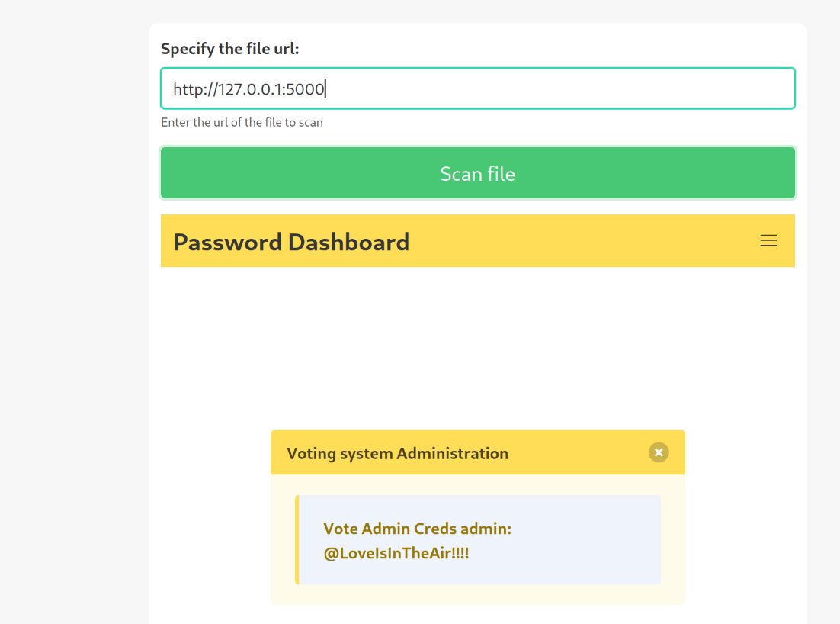Click the Scan file button
This screenshot has width=840, height=624.
coord(477,173)
